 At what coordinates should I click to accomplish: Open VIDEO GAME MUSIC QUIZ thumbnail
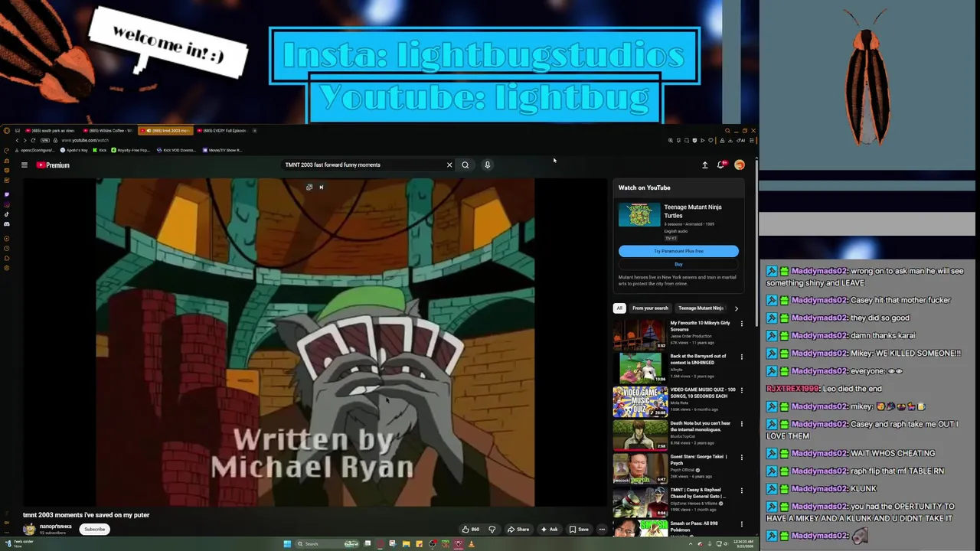[x=639, y=402]
